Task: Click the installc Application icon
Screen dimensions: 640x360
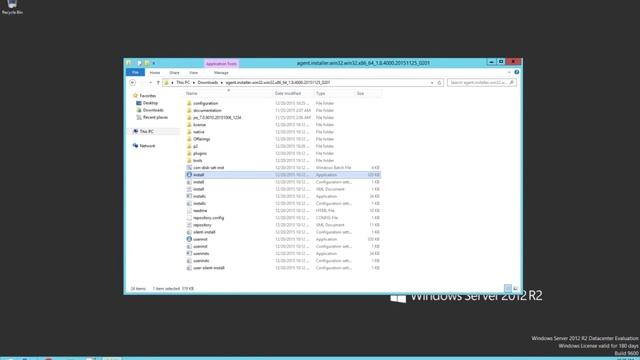Action: coord(189,196)
